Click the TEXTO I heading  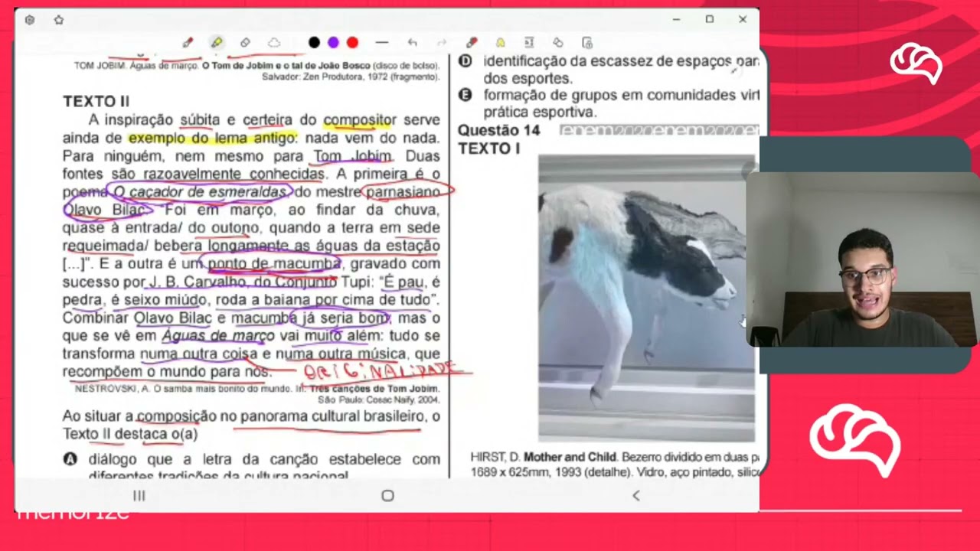point(488,148)
